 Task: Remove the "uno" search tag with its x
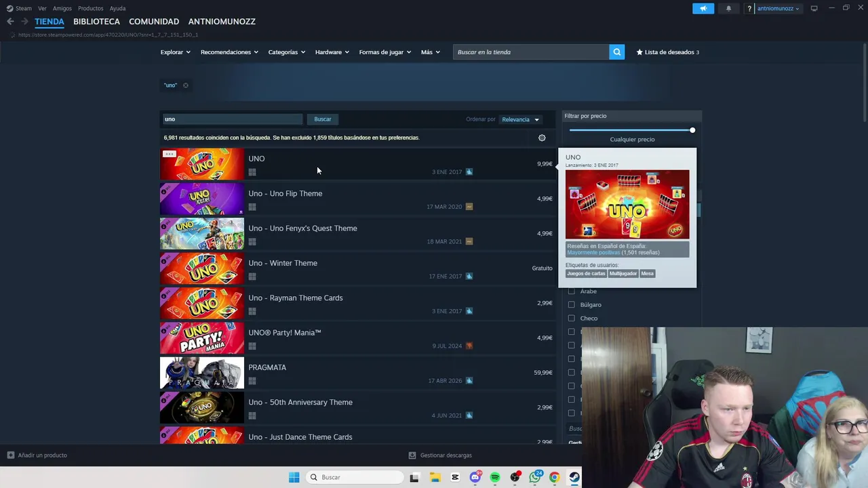click(185, 85)
